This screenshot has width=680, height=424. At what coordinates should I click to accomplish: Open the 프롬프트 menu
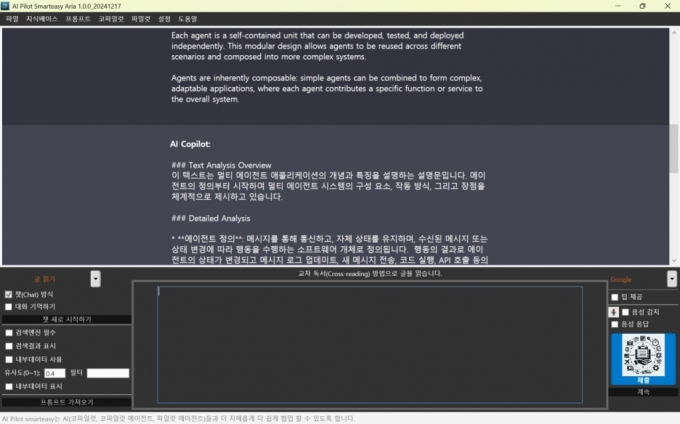point(77,19)
